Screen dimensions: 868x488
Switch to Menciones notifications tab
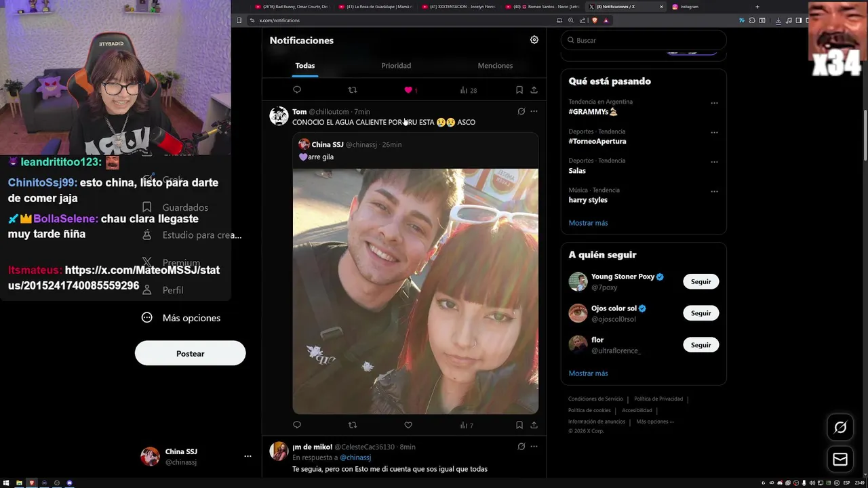pyautogui.click(x=495, y=66)
